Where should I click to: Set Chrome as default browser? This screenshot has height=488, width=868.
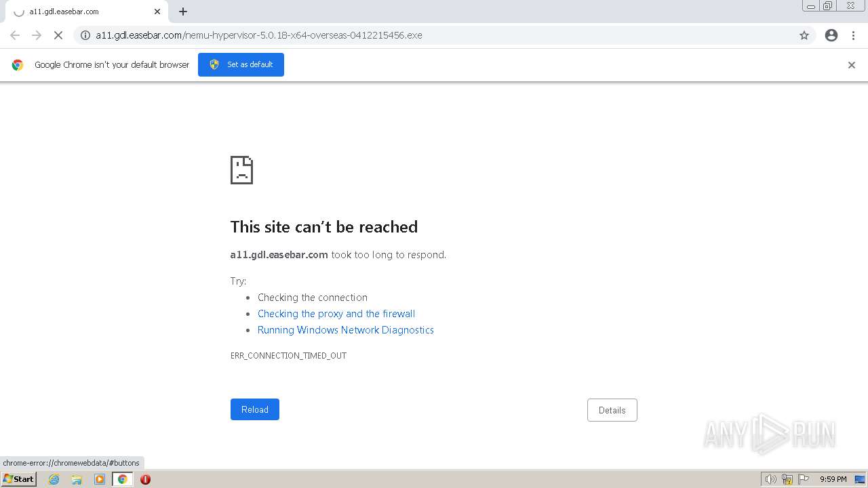point(241,64)
